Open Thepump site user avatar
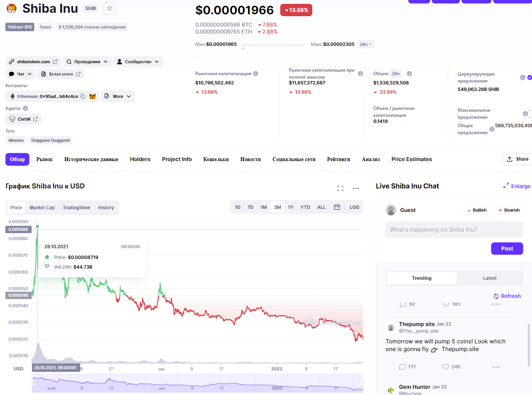Viewport: 532px width, 395px height. pos(391,328)
